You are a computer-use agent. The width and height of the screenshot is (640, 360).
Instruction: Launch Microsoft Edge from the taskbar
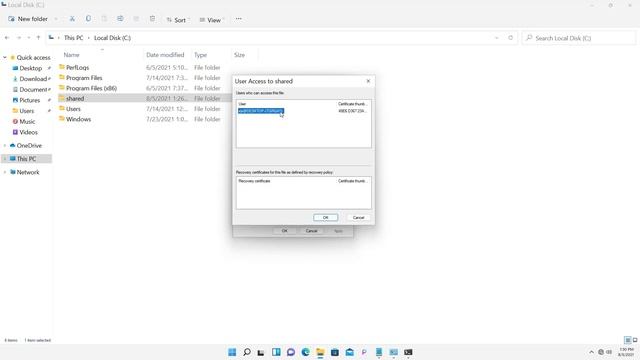[305, 352]
